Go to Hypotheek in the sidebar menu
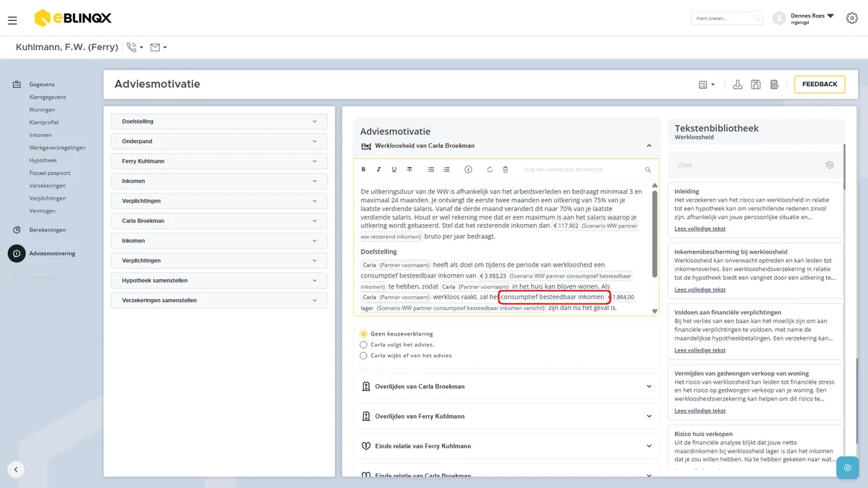 coord(43,160)
